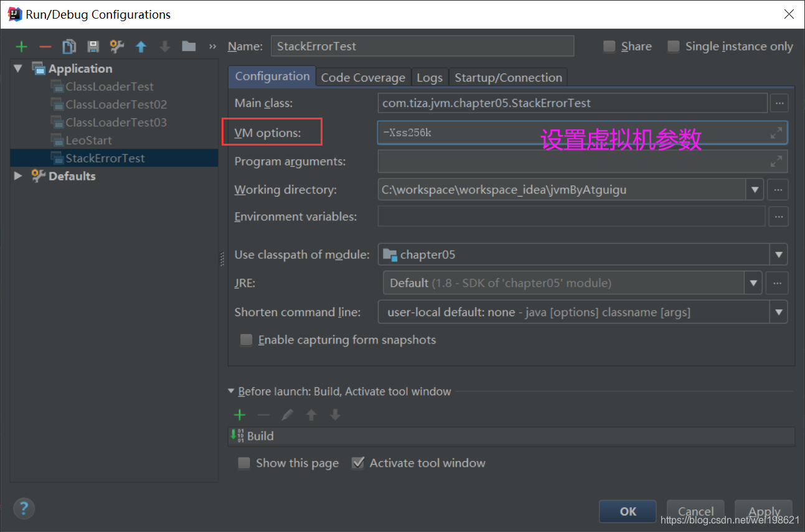805x532 pixels.
Task: Move Before launch task up
Action: point(311,415)
